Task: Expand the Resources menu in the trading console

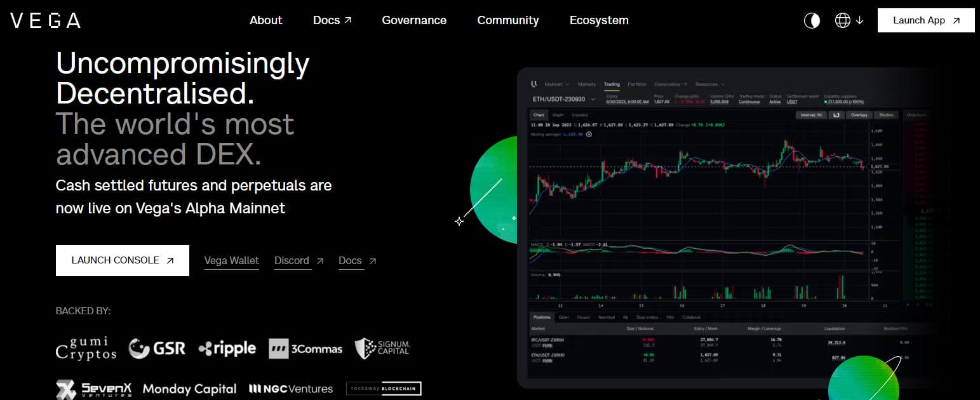Action: pos(709,84)
